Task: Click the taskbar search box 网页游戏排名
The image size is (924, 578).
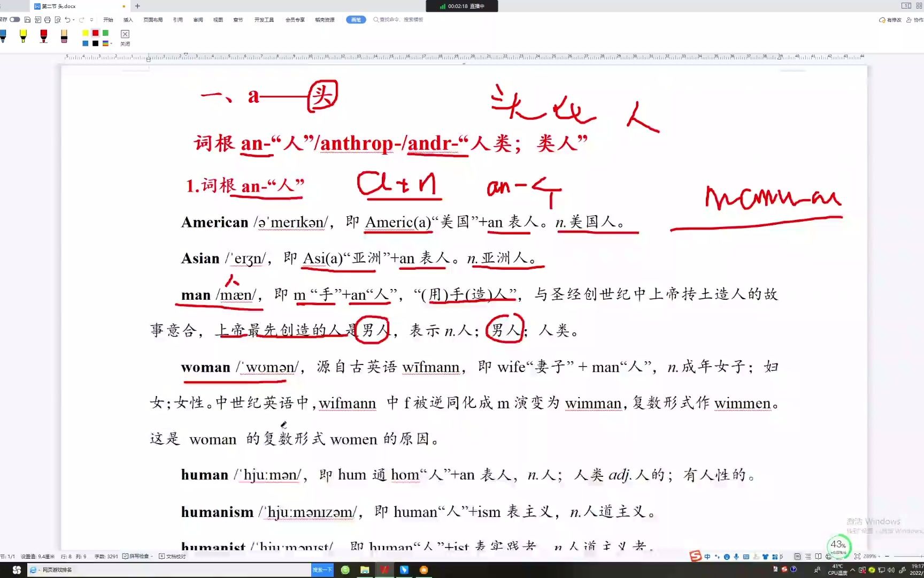Action: pyautogui.click(x=169, y=570)
